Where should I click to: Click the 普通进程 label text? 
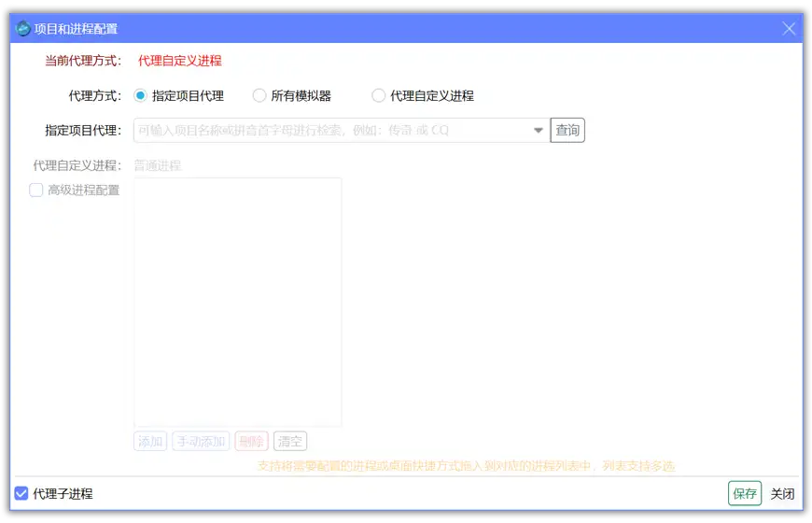(x=158, y=166)
